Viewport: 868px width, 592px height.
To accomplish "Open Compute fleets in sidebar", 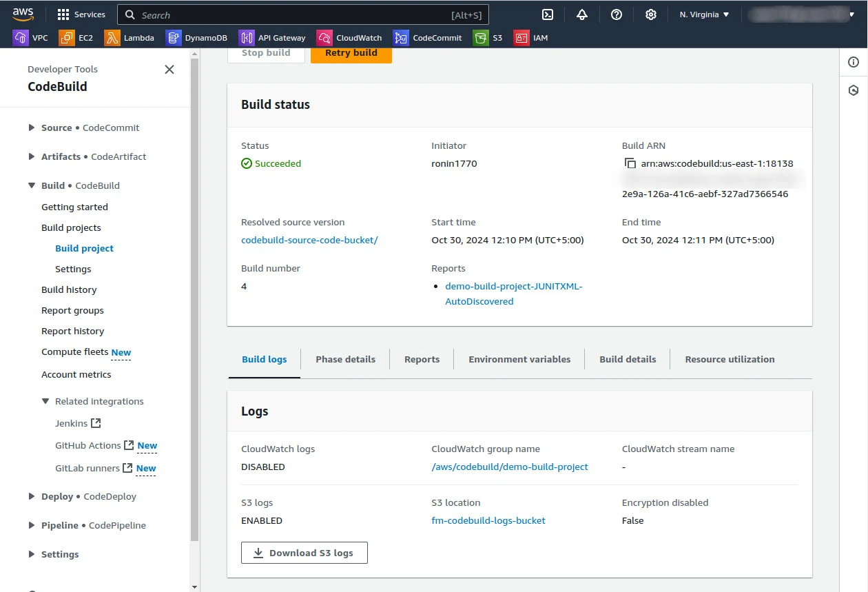I will click(x=74, y=351).
